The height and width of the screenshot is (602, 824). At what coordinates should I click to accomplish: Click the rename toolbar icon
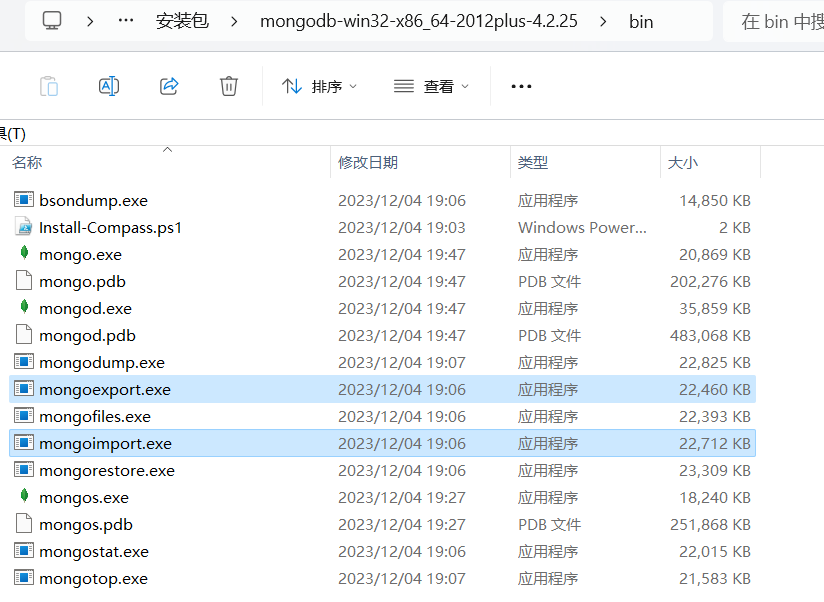coord(109,86)
